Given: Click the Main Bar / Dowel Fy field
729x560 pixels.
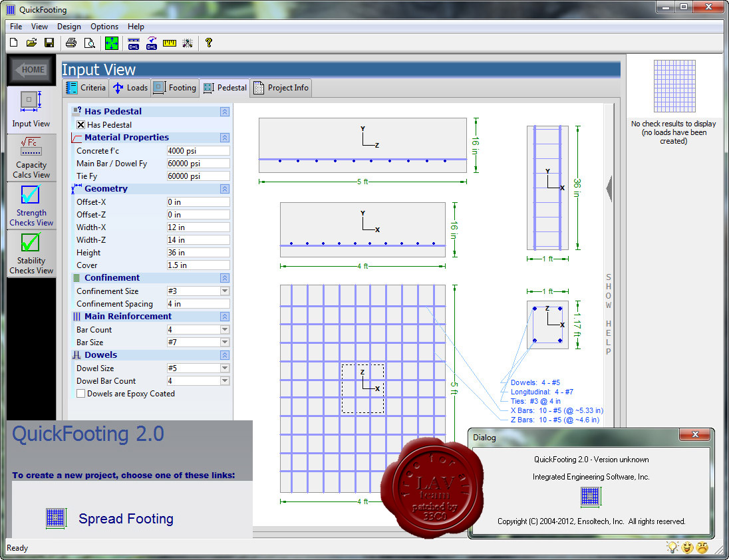Looking at the screenshot, I should pyautogui.click(x=198, y=164).
